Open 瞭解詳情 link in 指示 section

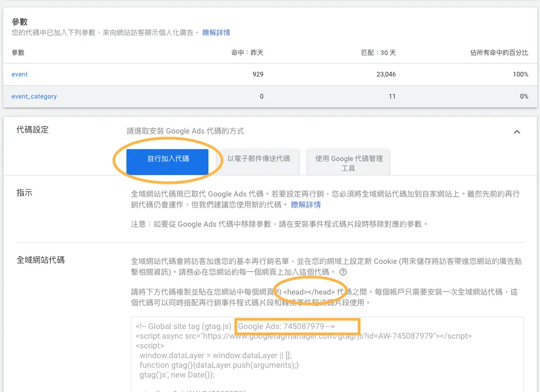(306, 205)
